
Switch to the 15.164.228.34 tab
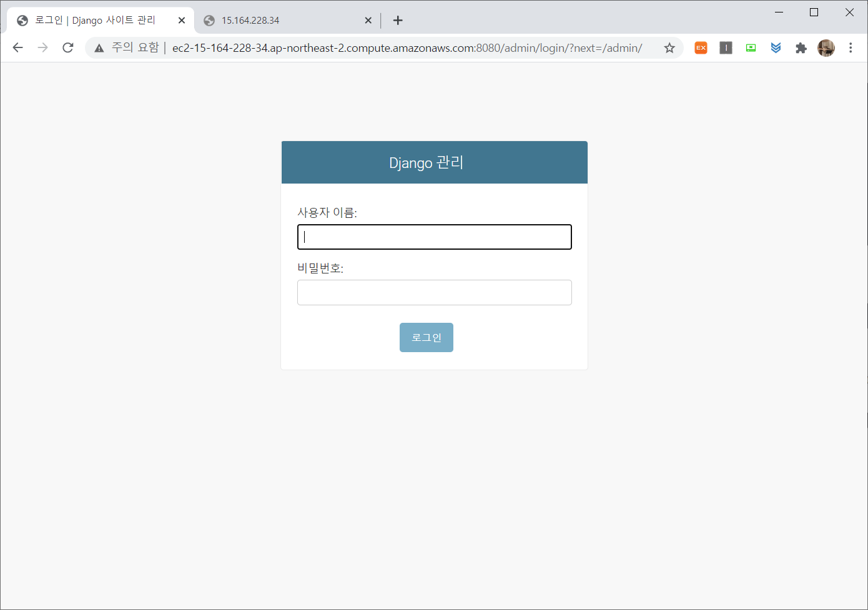pos(281,21)
